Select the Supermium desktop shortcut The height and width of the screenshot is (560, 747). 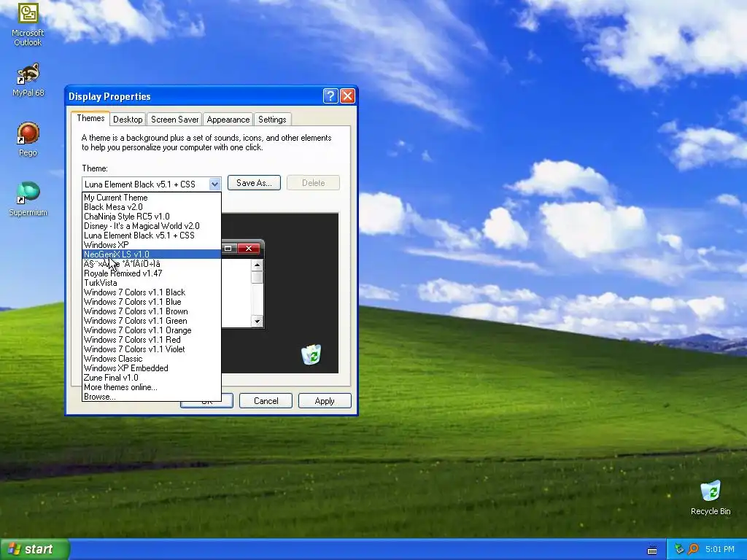pos(28,199)
